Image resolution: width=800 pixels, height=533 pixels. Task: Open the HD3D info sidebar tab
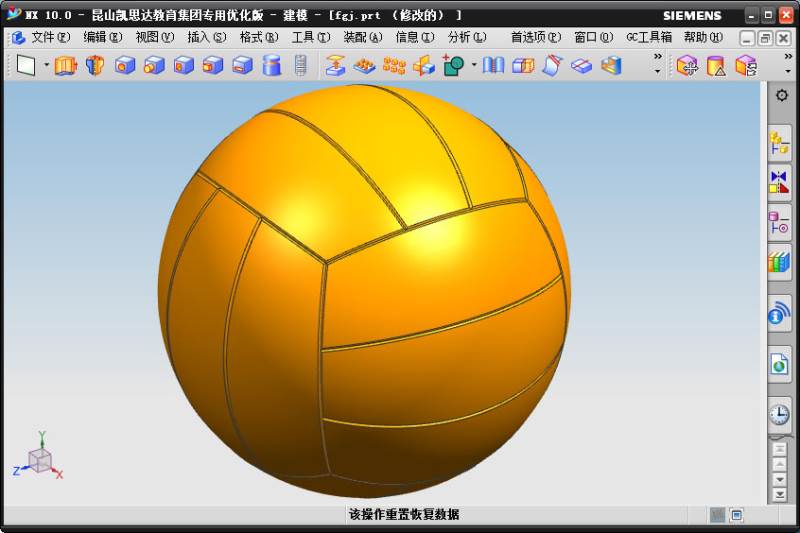click(x=779, y=314)
